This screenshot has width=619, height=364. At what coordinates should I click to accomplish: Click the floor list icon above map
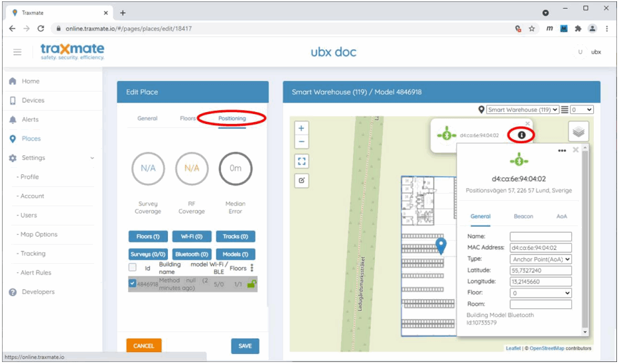(565, 109)
